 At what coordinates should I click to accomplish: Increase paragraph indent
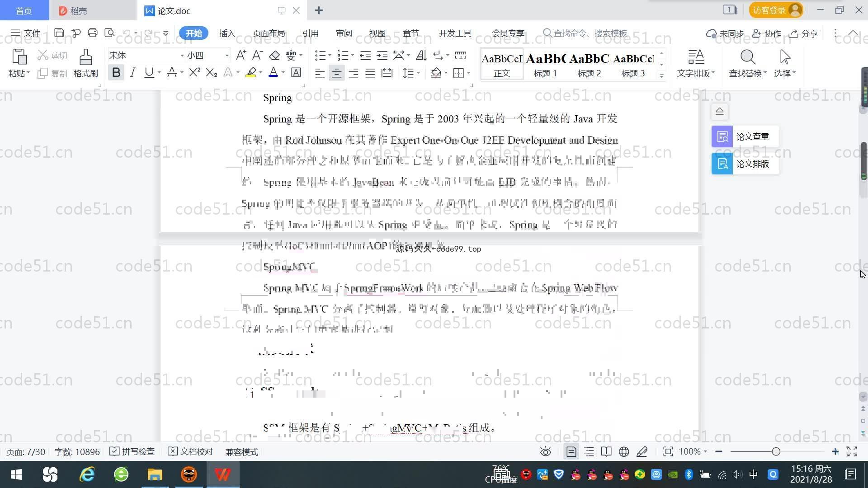click(x=382, y=55)
